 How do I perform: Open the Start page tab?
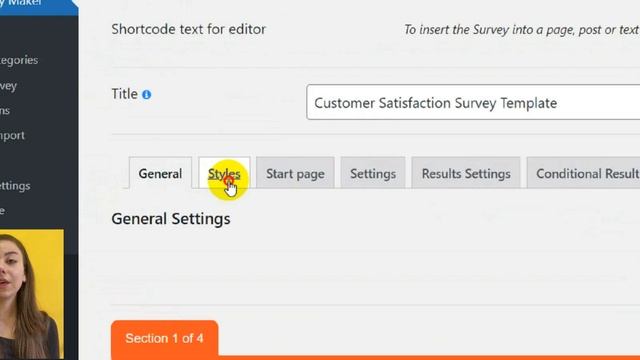point(295,173)
